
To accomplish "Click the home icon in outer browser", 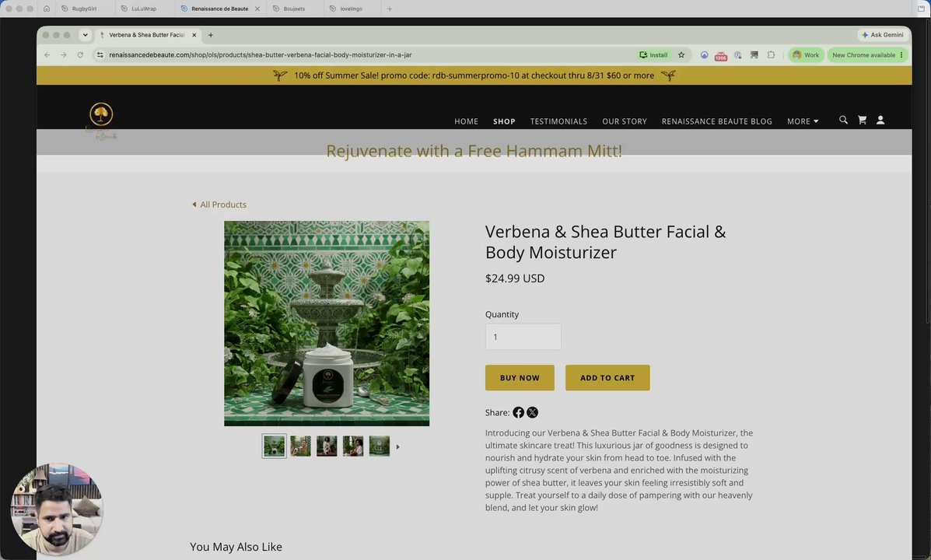I will [47, 9].
